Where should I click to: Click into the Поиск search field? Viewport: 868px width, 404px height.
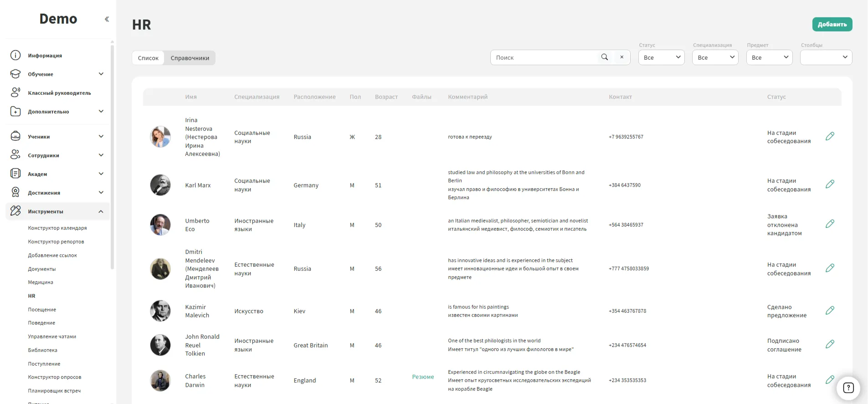coord(544,57)
